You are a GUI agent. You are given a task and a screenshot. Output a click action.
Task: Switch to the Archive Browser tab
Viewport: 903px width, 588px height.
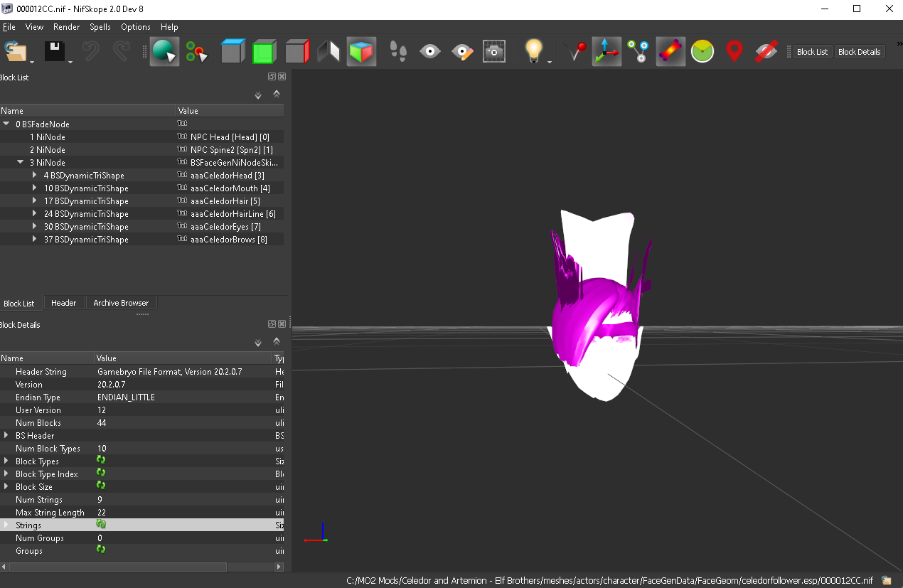point(121,303)
